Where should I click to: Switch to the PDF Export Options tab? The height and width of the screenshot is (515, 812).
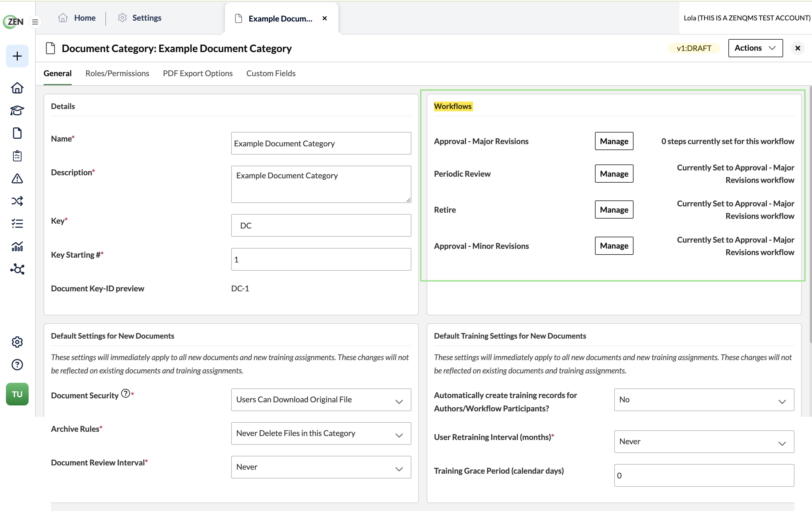[197, 73]
